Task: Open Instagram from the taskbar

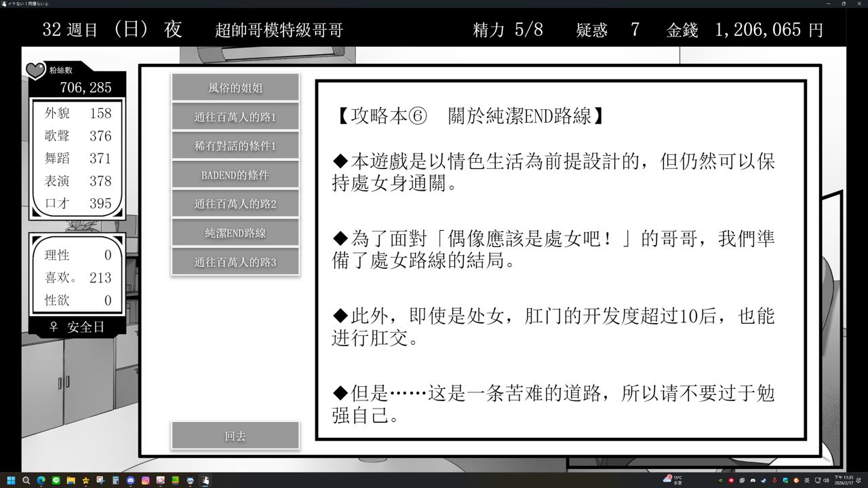Action: 145,481
